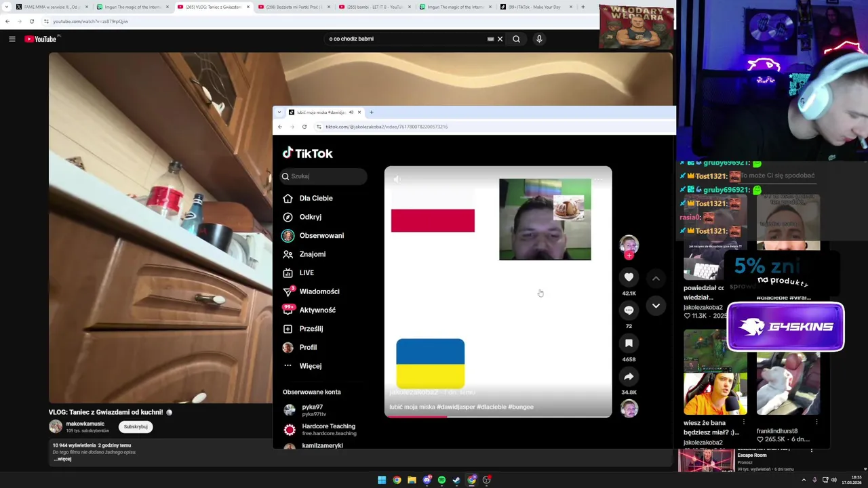Open the YouTube hamburger guide menu
868x488 pixels.
tap(12, 39)
